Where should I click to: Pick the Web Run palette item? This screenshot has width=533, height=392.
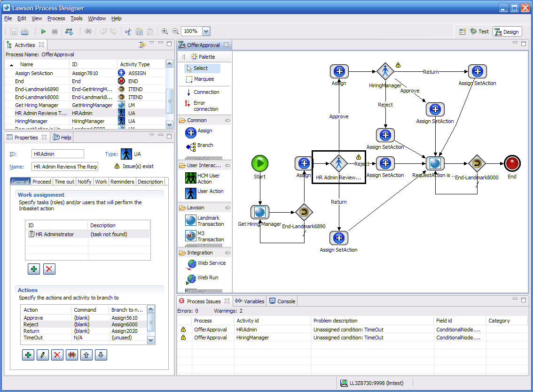point(203,278)
